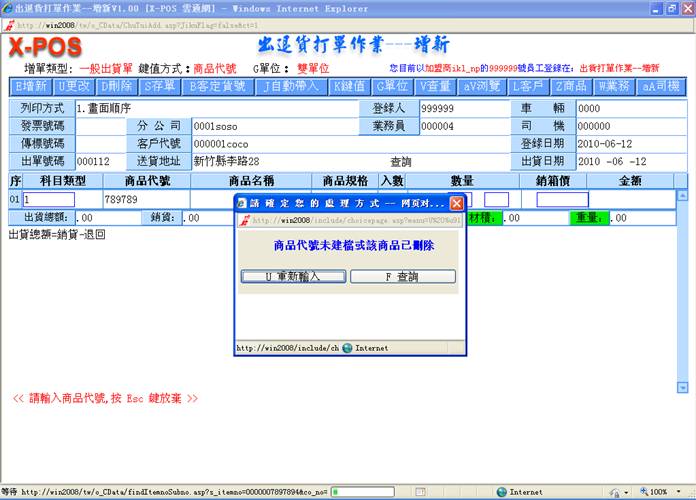Select E增新 in the toolbar
696x500 pixels.
point(32,87)
